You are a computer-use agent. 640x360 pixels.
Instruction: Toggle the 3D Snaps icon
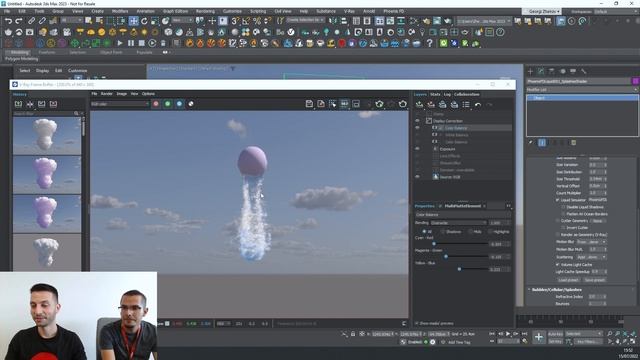pos(235,21)
